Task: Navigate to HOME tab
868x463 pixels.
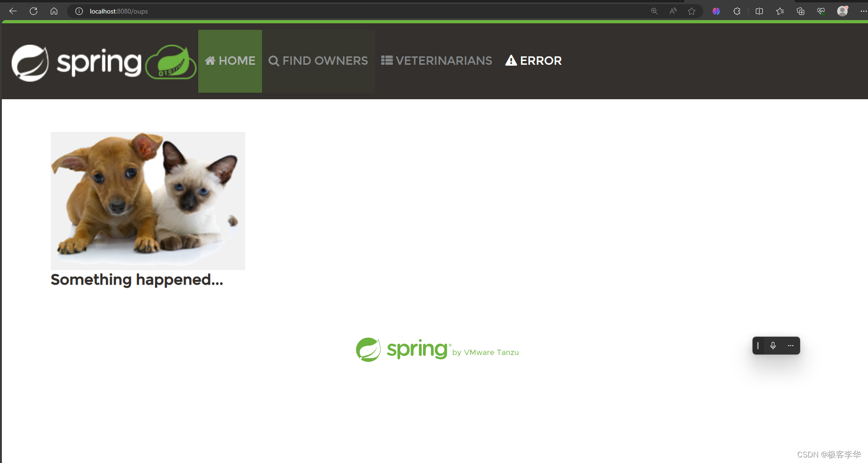Action: [x=230, y=61]
